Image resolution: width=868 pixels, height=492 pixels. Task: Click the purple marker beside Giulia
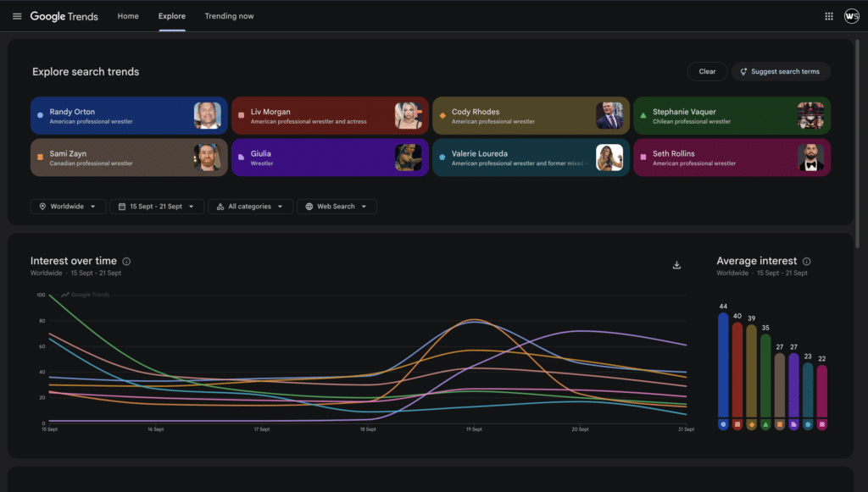coord(241,158)
